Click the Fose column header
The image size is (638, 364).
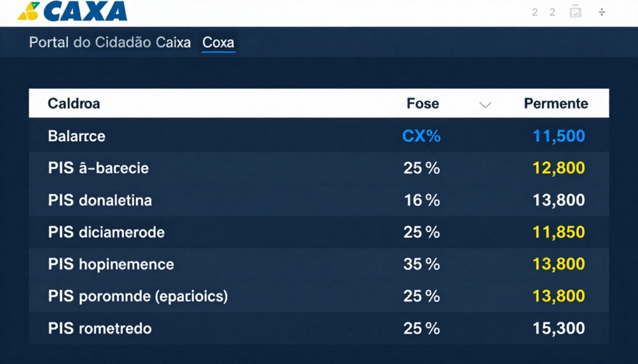(422, 103)
